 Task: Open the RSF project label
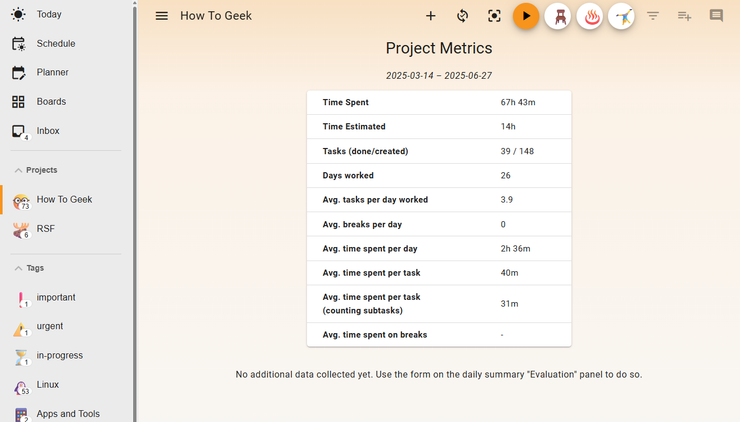pos(46,228)
